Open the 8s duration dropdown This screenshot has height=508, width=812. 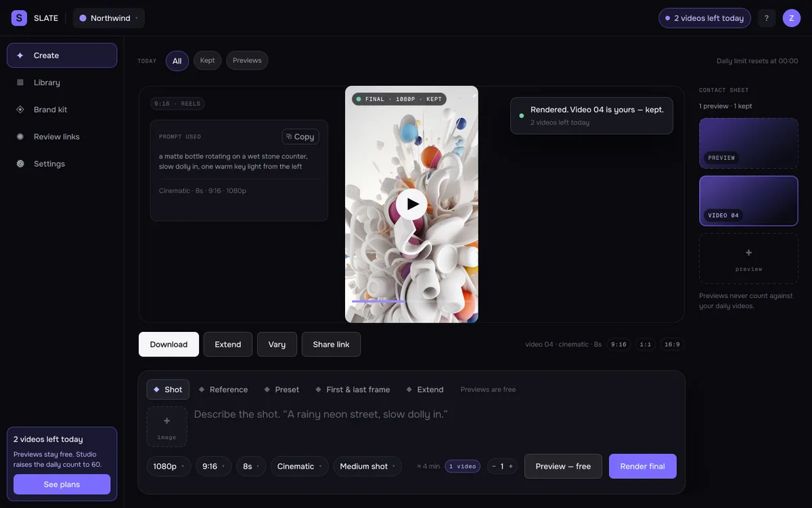tap(251, 466)
